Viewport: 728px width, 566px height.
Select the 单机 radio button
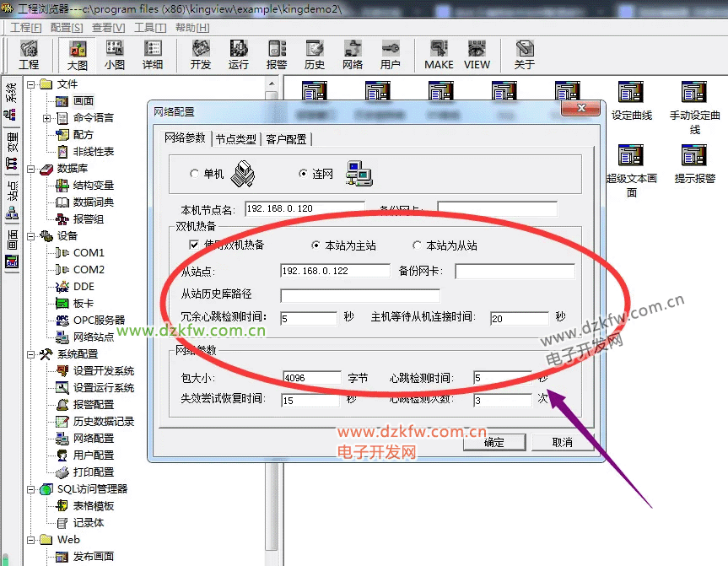pos(194,174)
